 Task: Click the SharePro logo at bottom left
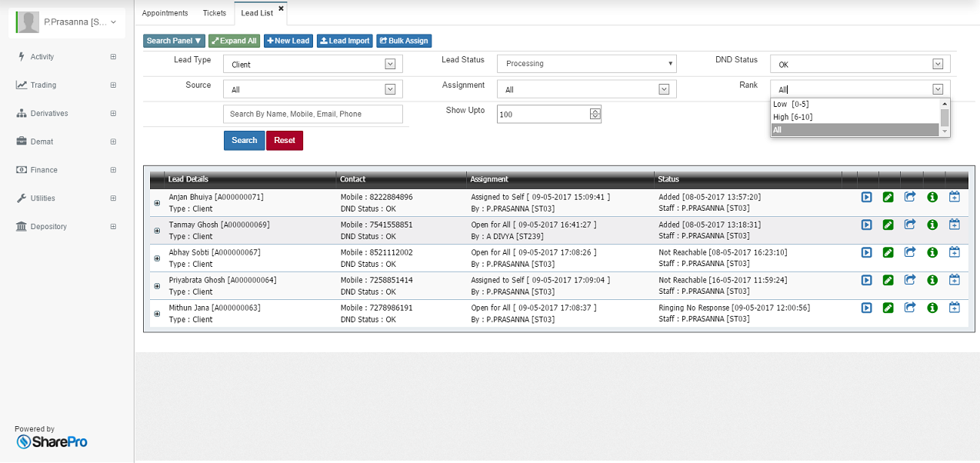tap(51, 442)
